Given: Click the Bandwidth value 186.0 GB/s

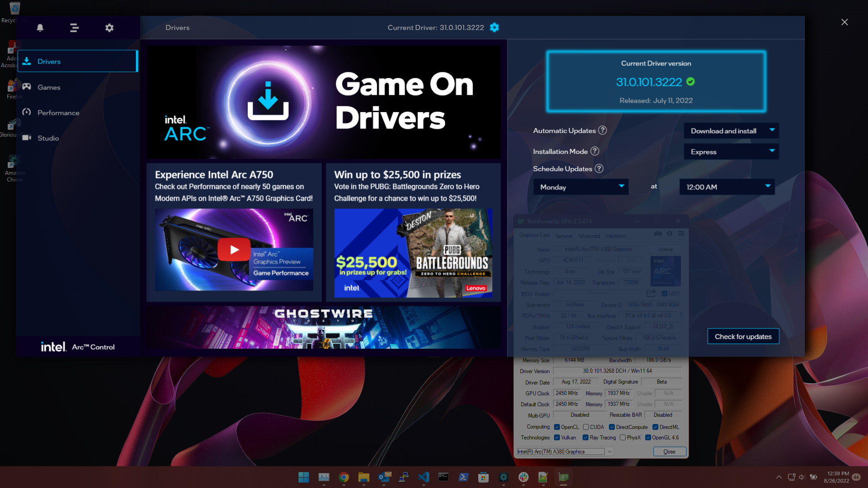Looking at the screenshot, I should tap(658, 360).
